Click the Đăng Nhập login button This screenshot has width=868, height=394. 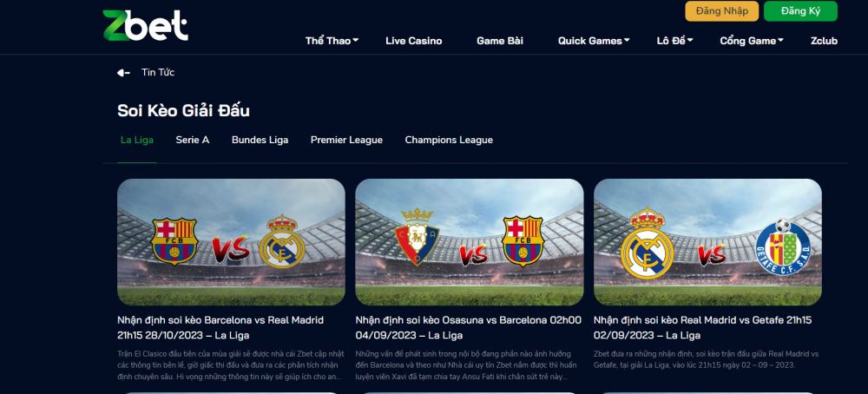click(722, 11)
